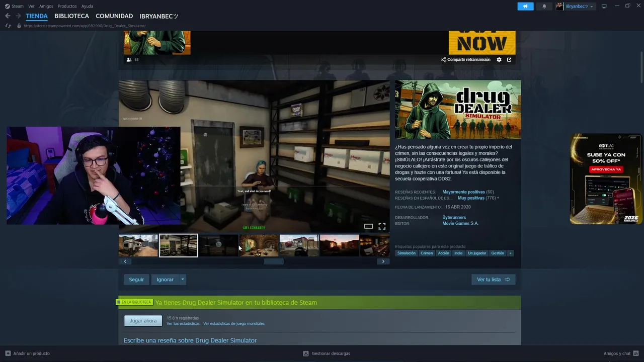Click the Un jugador tag
The height and width of the screenshot is (362, 644).
477,253
